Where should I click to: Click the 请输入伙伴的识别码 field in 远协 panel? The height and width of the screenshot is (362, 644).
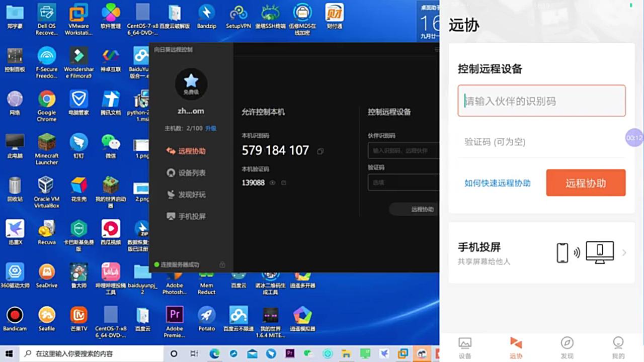(x=541, y=101)
